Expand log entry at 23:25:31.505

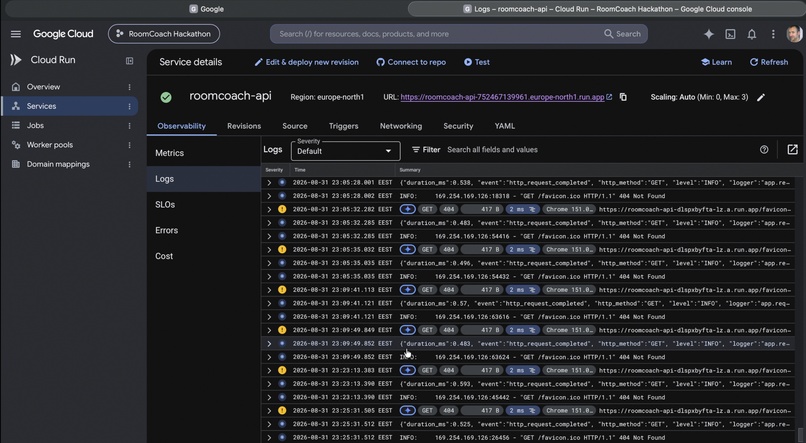coord(269,411)
